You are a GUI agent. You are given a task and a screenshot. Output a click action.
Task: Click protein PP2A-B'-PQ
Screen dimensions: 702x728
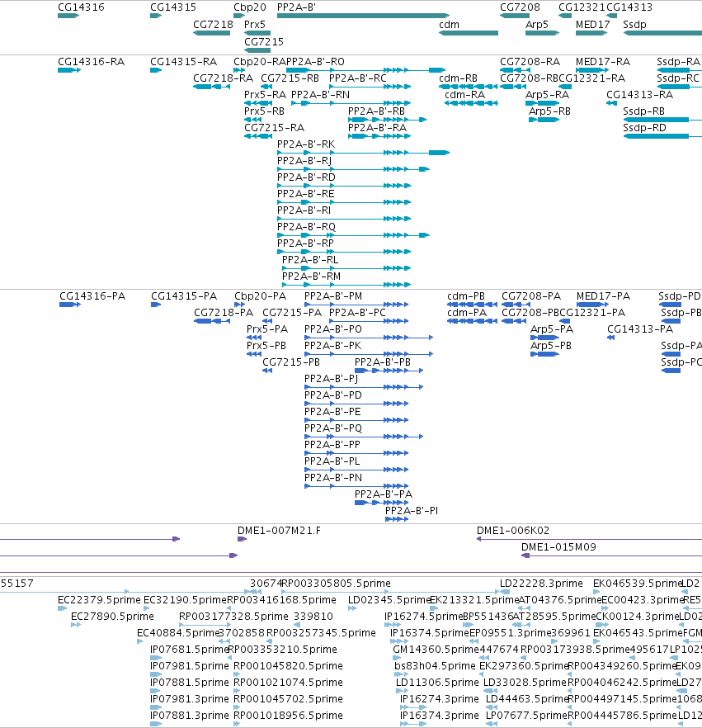(x=365, y=437)
